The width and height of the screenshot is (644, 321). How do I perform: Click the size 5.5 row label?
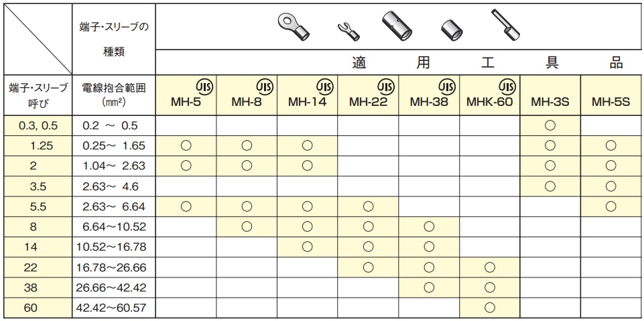coord(37,207)
